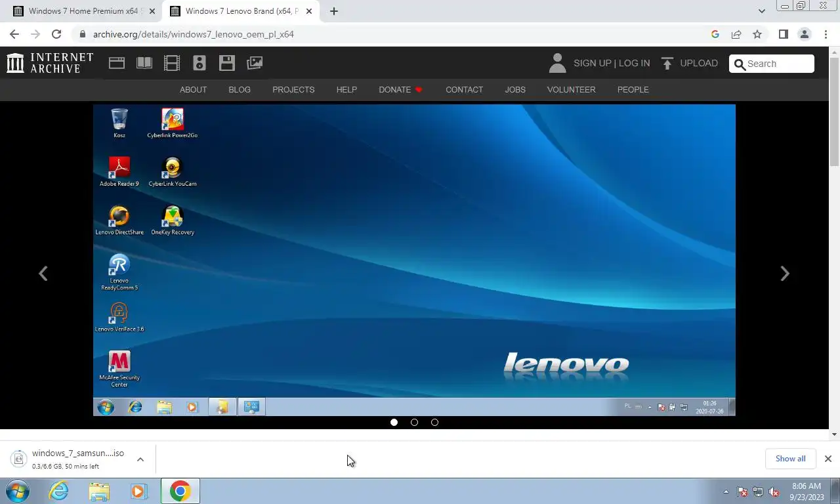Open the CONTACT menu item
840x504 pixels.
464,90
